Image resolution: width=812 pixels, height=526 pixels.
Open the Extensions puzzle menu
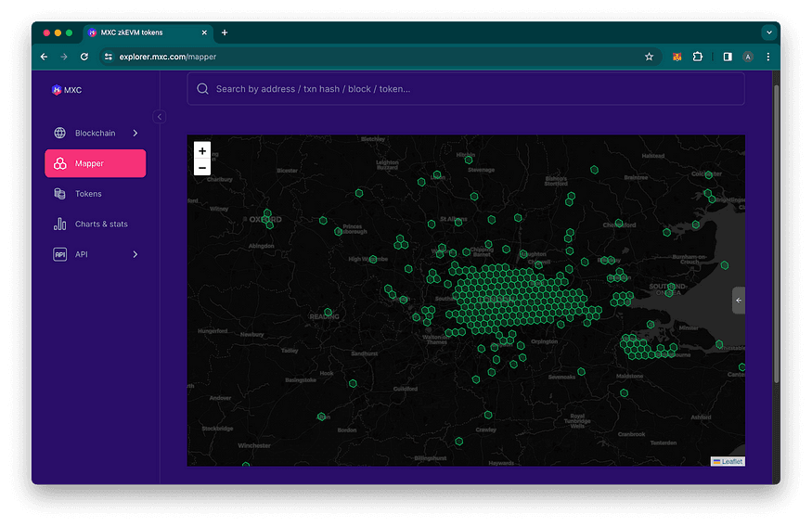(x=698, y=57)
